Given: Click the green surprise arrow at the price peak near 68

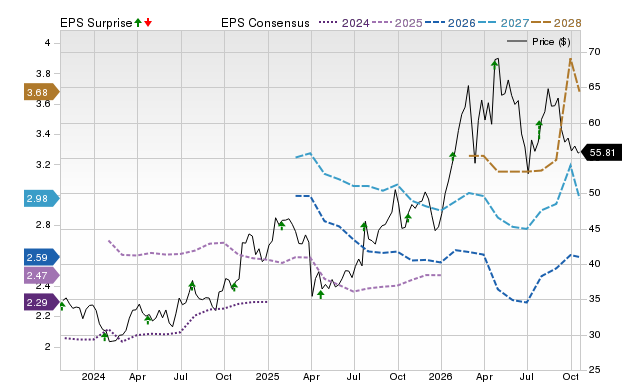Looking at the screenshot, I should (x=494, y=64).
